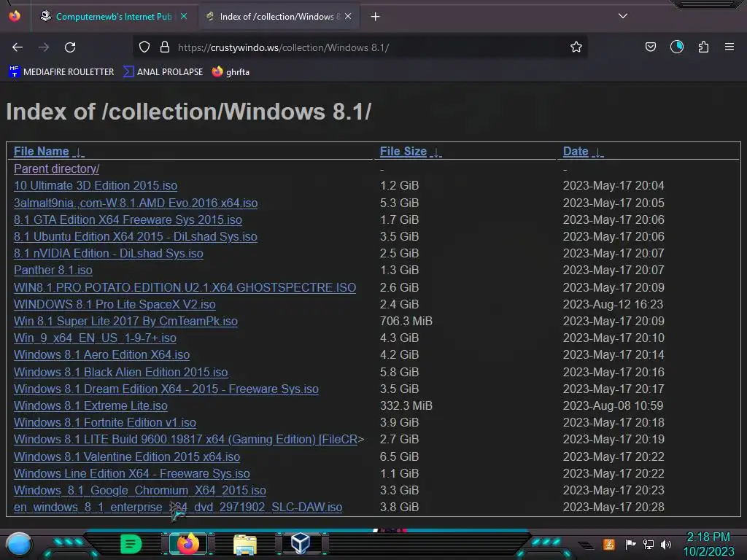Click the 332.3 MiB file size cell
This screenshot has height=560, width=747.
[406, 405]
